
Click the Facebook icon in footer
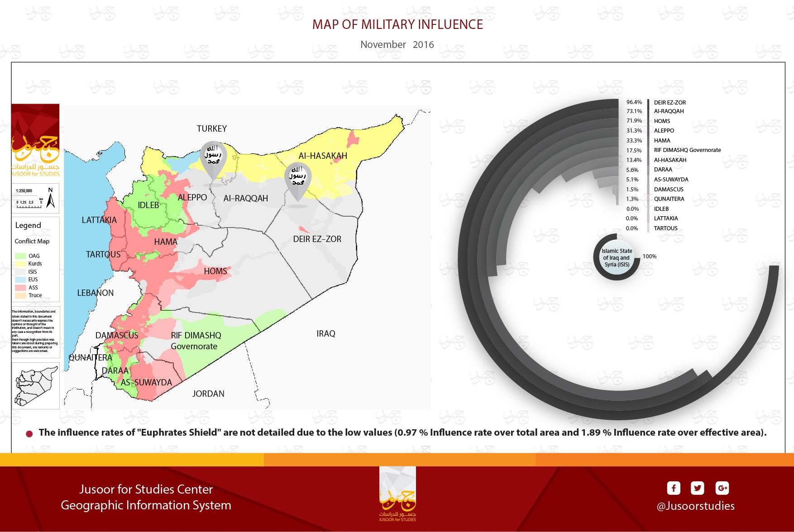click(673, 488)
